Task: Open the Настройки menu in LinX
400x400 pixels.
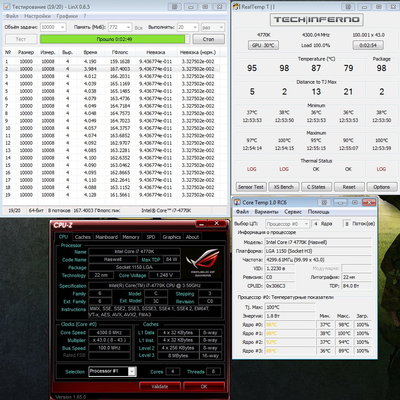Action: (37, 16)
